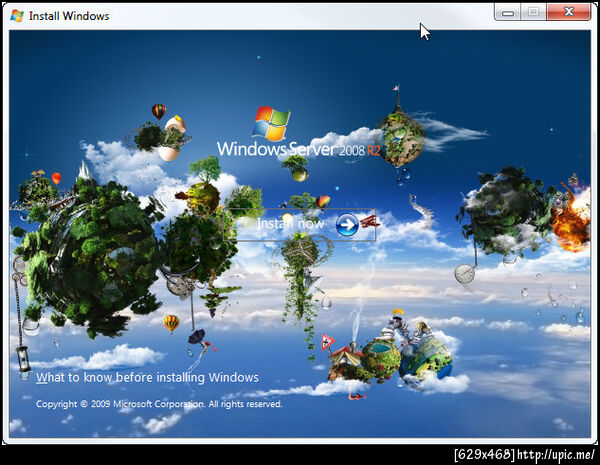600x465 pixels.
Task: Click the blue arrow icon beside Install now
Action: tap(347, 225)
